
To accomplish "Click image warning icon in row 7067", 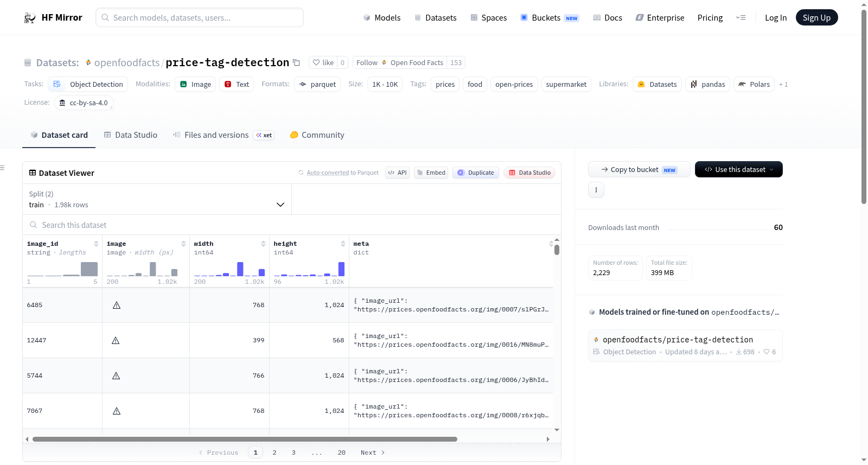I will pyautogui.click(x=117, y=411).
